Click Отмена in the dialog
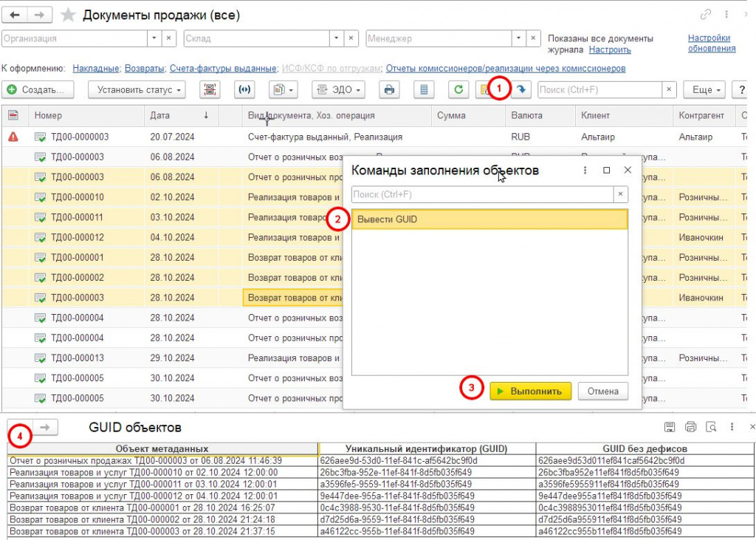Image resolution: width=756 pixels, height=540 pixels. 602,392
